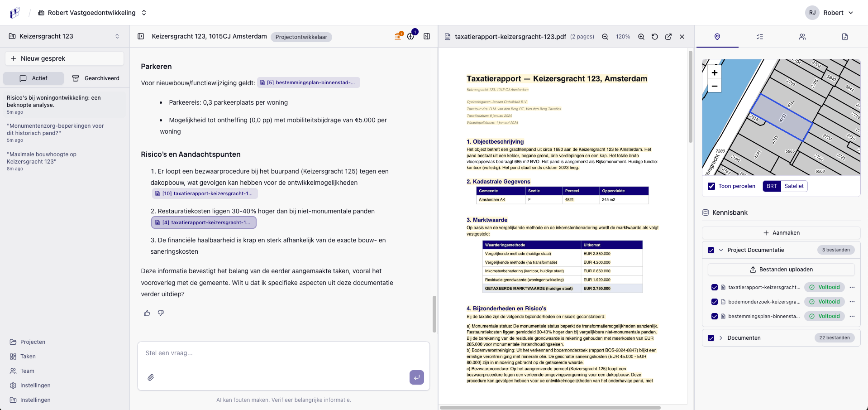Open Projecten in the left sidebar
The image size is (868, 410).
click(32, 342)
